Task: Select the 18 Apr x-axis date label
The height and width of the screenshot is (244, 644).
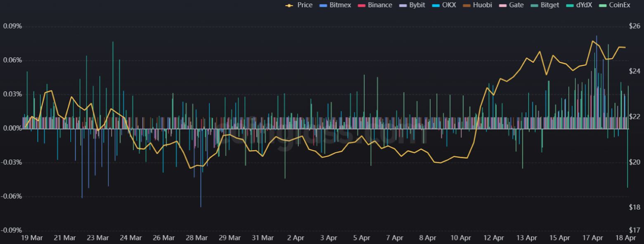Action: [x=626, y=238]
